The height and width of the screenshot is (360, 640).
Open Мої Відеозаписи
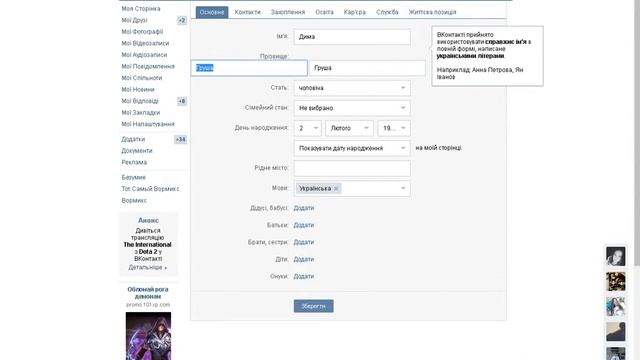(x=145, y=43)
